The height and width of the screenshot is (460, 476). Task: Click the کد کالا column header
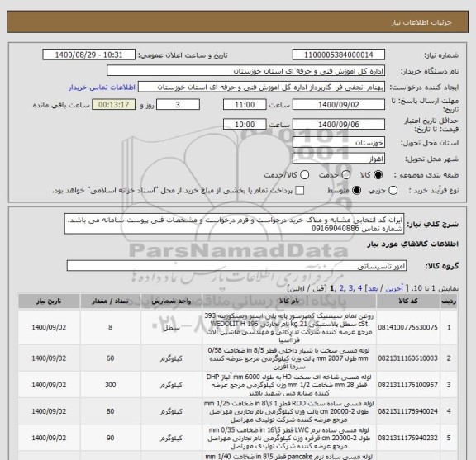[408, 301]
